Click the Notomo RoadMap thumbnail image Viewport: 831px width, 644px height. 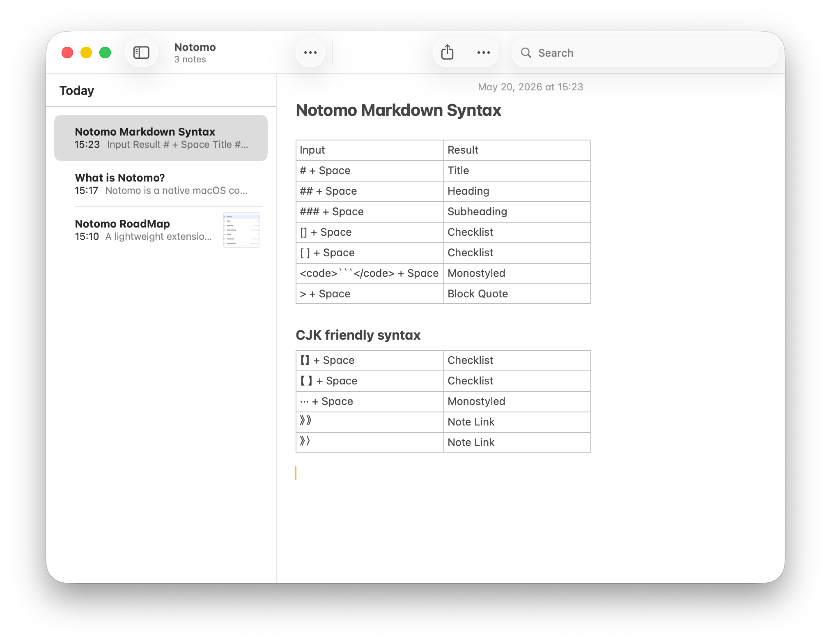[x=241, y=230]
